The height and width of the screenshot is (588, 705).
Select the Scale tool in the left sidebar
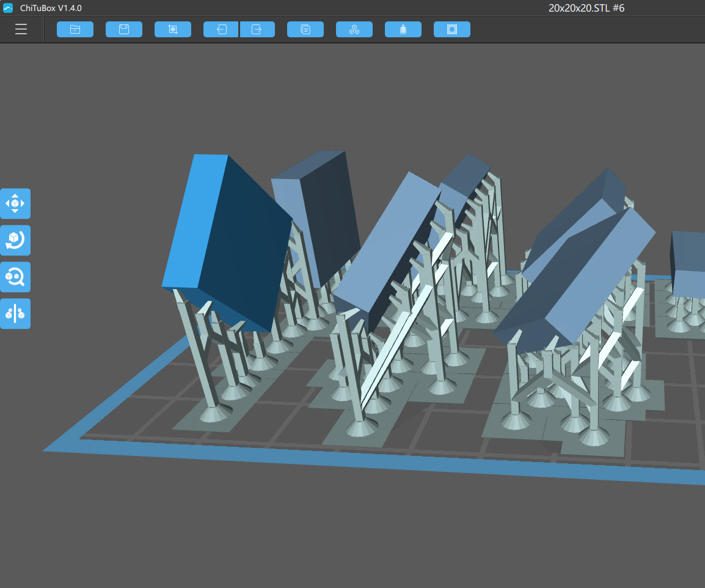tap(15, 277)
